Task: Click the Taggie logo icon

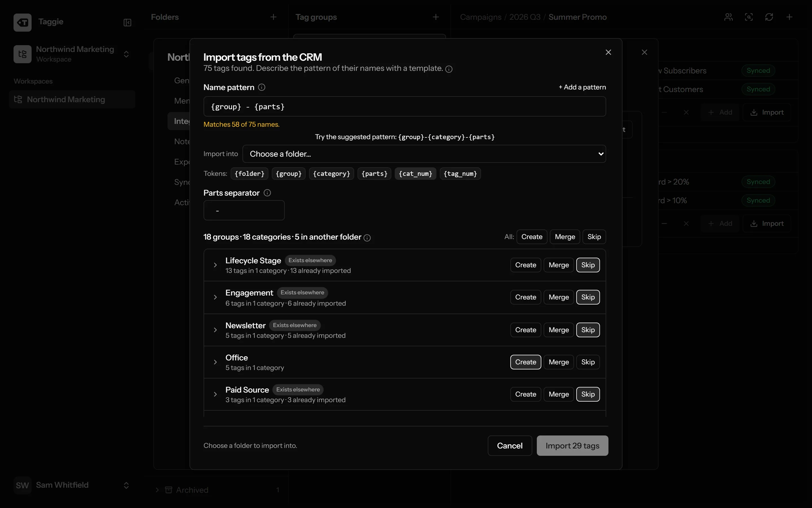Action: (23, 22)
